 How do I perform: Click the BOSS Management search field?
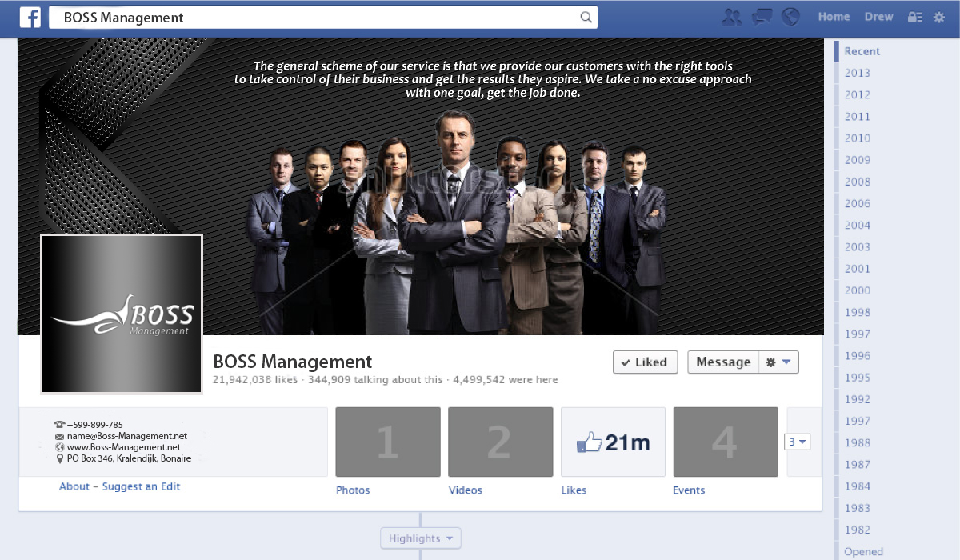(322, 18)
